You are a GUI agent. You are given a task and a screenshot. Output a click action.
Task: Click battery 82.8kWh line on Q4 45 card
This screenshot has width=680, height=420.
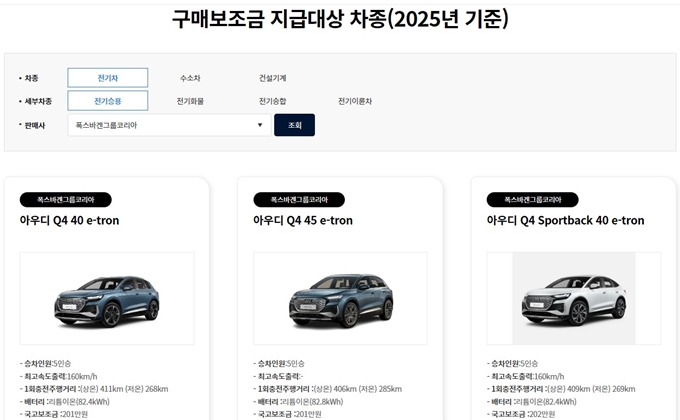(298, 402)
